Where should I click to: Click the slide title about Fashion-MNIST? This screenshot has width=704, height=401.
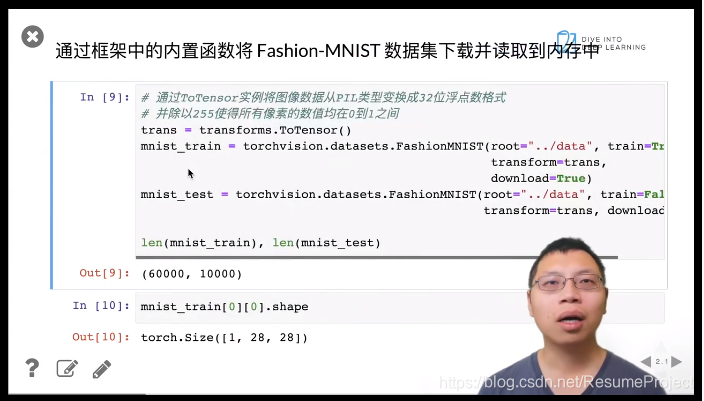click(x=327, y=51)
